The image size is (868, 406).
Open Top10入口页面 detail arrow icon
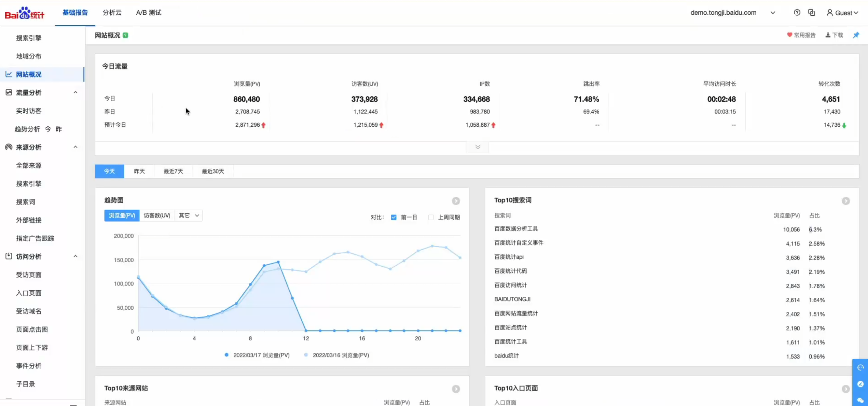click(x=846, y=389)
